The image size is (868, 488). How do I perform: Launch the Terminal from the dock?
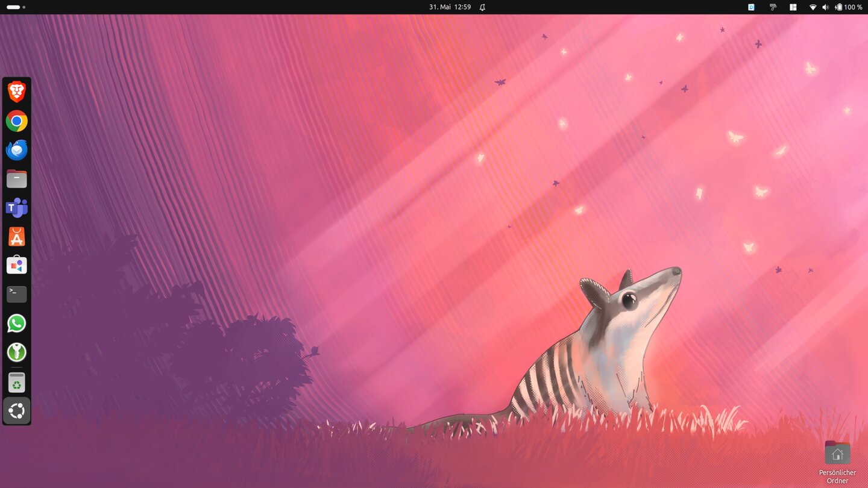17,294
